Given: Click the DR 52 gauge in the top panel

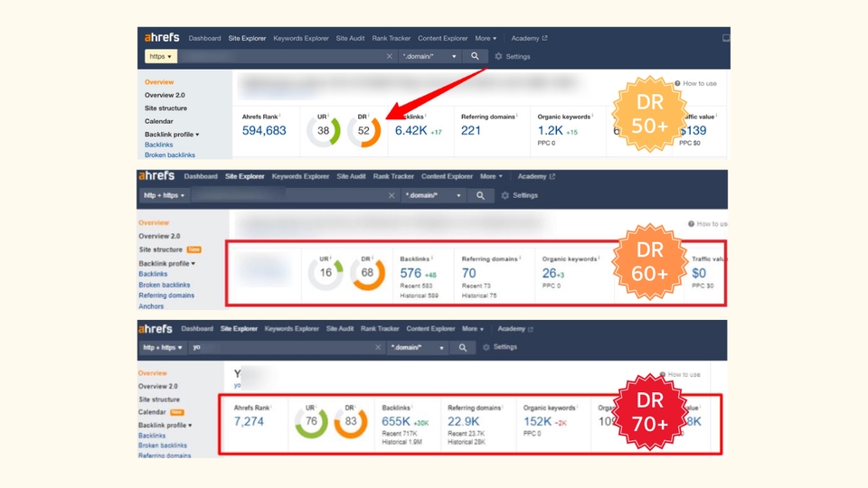Looking at the screenshot, I should click(x=363, y=130).
